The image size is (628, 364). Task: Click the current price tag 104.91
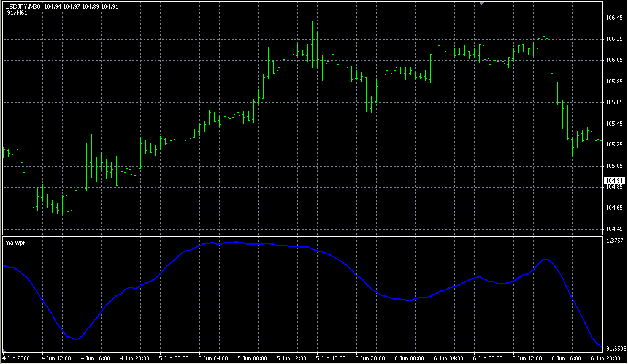tap(613, 181)
